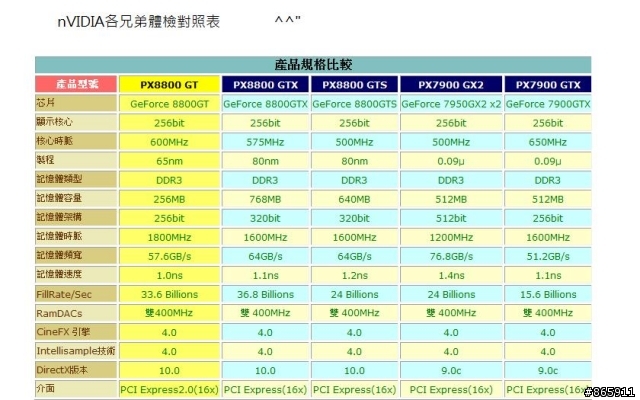The width and height of the screenshot is (640, 400).
Task: Click the 256MB memory size cell
Action: coord(169,199)
